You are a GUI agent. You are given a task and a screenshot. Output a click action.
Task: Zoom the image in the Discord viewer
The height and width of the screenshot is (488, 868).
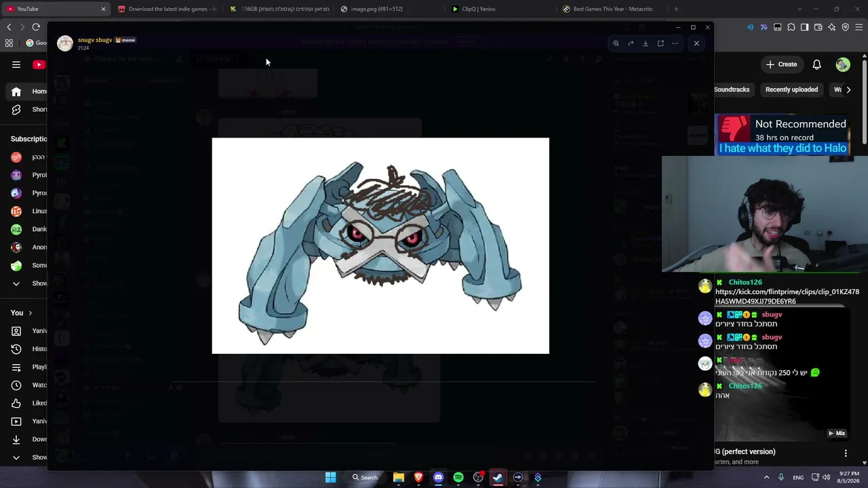(616, 43)
